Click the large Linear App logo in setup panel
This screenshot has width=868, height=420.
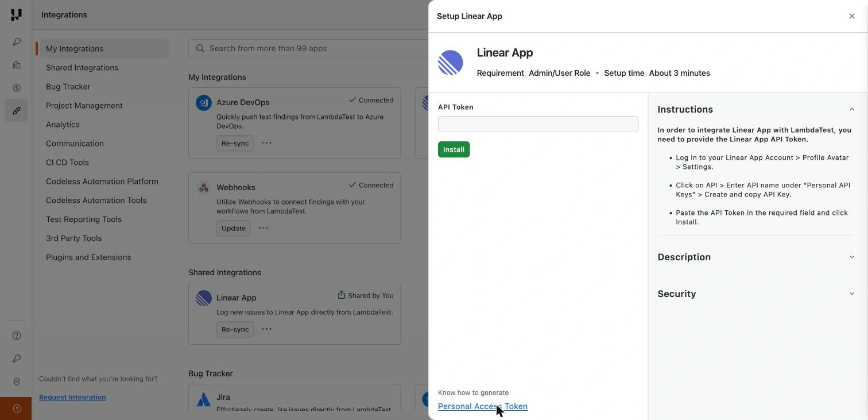tap(451, 63)
